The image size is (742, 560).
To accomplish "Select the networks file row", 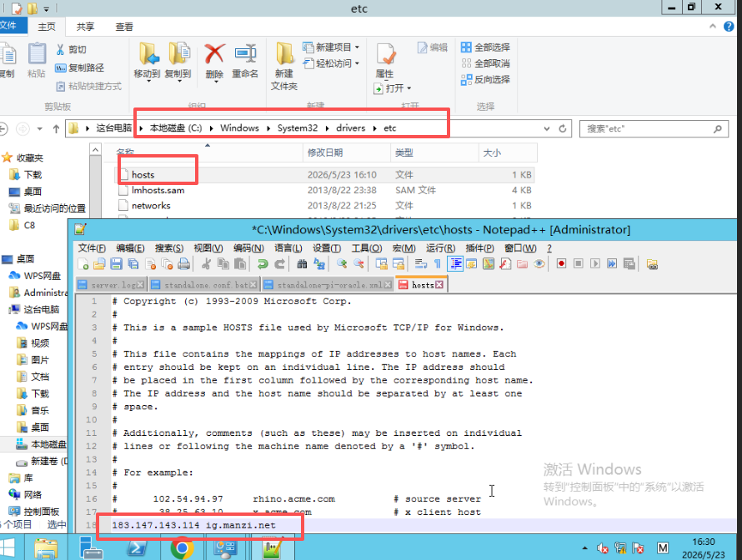I will pyautogui.click(x=324, y=206).
